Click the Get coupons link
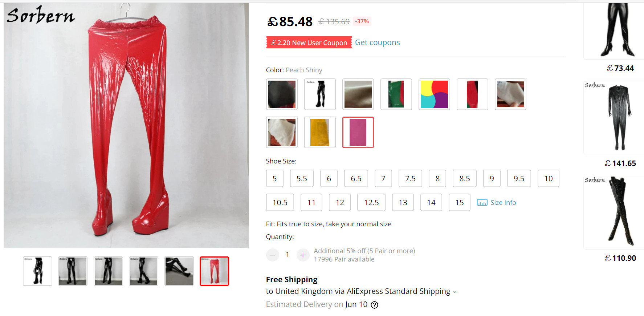644x316 pixels. 377,42
